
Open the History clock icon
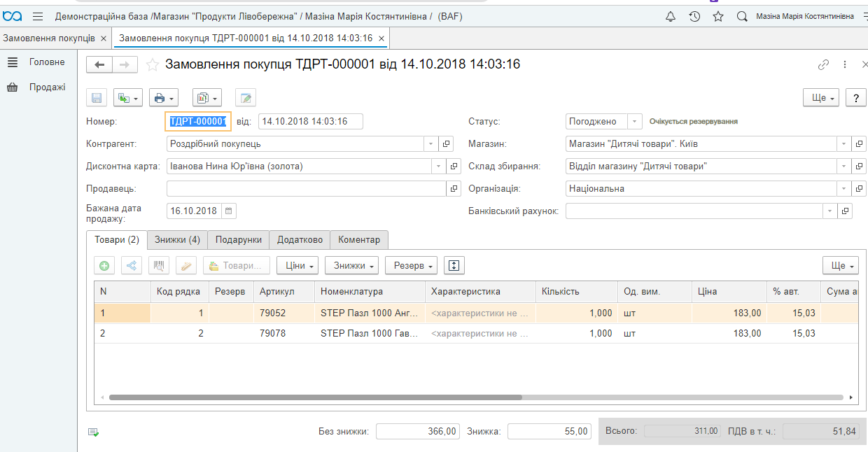[694, 16]
